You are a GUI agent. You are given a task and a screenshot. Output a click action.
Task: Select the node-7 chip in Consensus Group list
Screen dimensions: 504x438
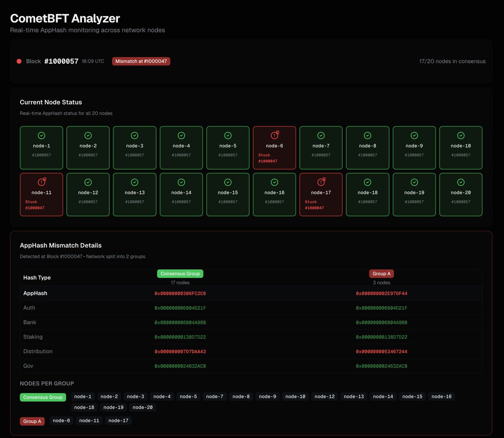click(215, 396)
